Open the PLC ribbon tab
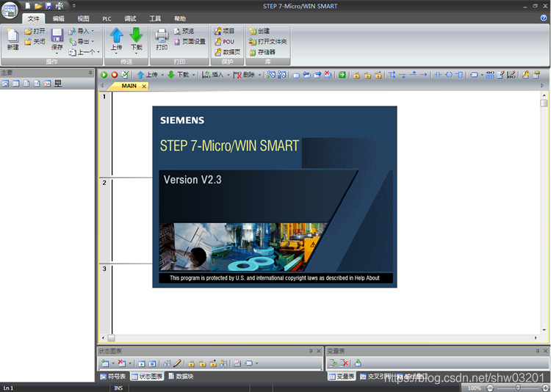Viewport: 551px width, 392px height. click(107, 18)
